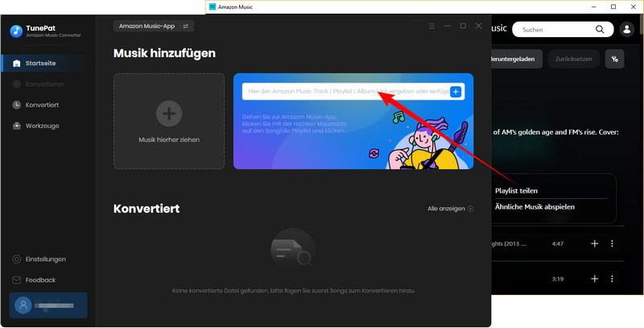Choose 'Ähnliche Musik abspielen' in context menu
The image size is (644, 328).
click(535, 207)
